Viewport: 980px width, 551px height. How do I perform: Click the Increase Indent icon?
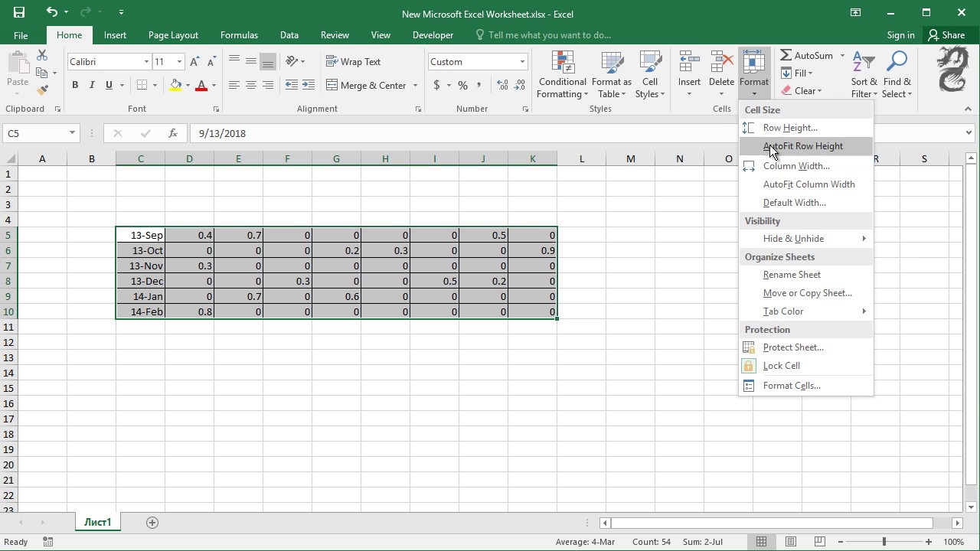click(x=309, y=85)
